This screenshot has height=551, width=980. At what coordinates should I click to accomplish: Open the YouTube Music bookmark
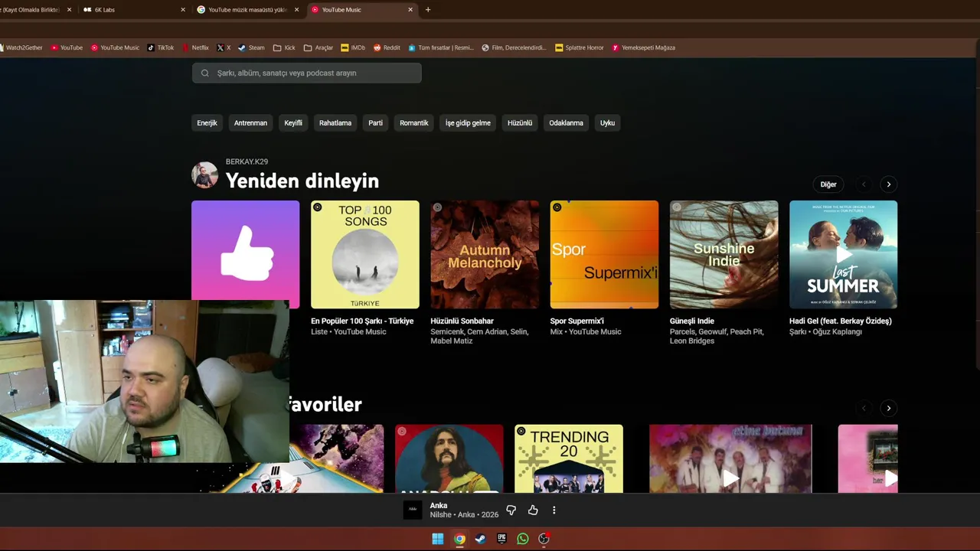(x=116, y=47)
